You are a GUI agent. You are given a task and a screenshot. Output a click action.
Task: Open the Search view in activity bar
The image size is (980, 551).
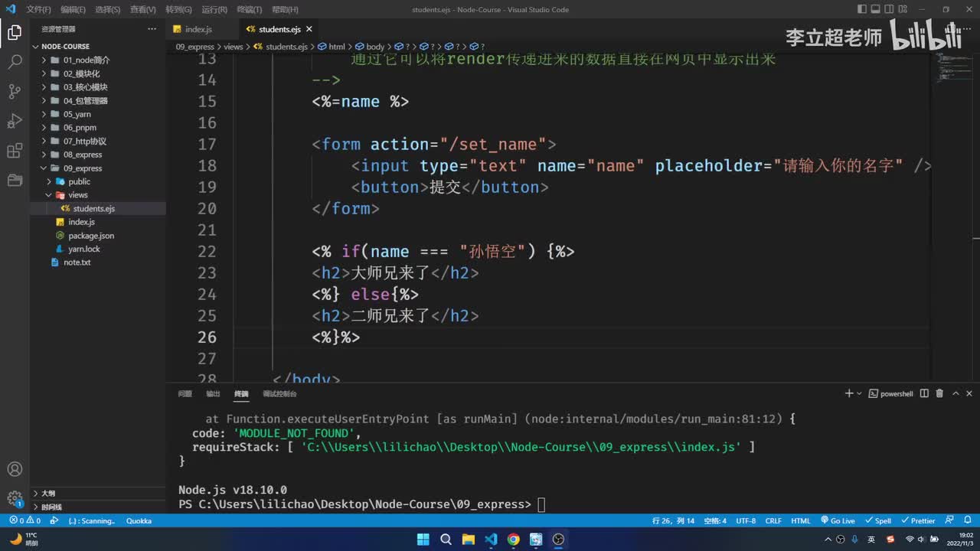point(15,62)
